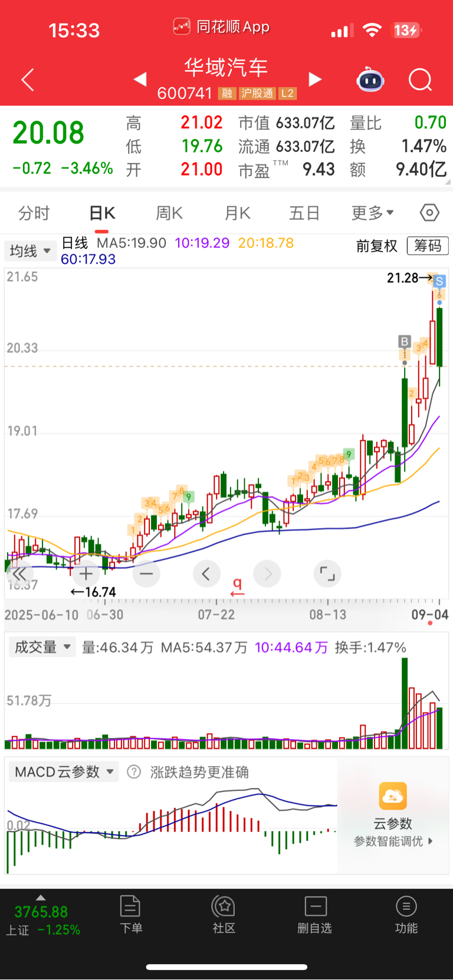The height and width of the screenshot is (980, 453).
Task: Tap the 16.74 low price annotation
Action: pyautogui.click(x=100, y=592)
